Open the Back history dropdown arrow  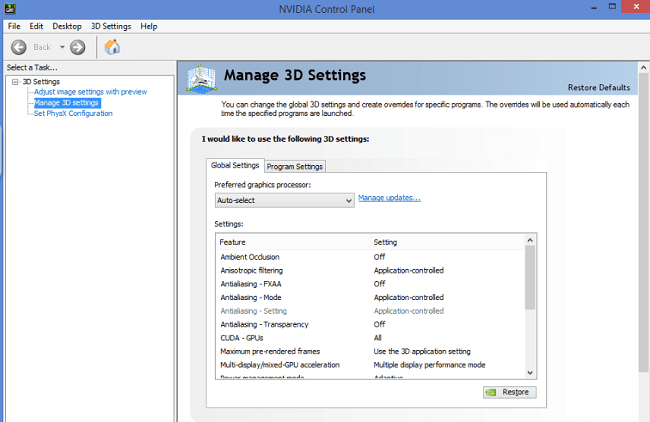[x=62, y=47]
